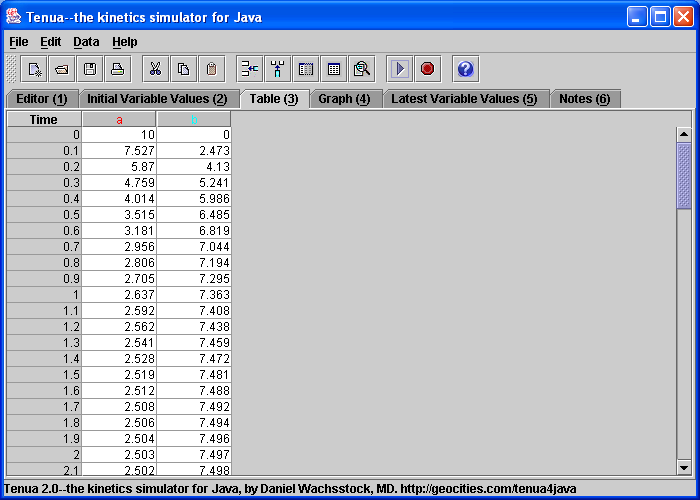The height and width of the screenshot is (500, 700).
Task: Click the magnifying glass find icon
Action: coord(362,69)
